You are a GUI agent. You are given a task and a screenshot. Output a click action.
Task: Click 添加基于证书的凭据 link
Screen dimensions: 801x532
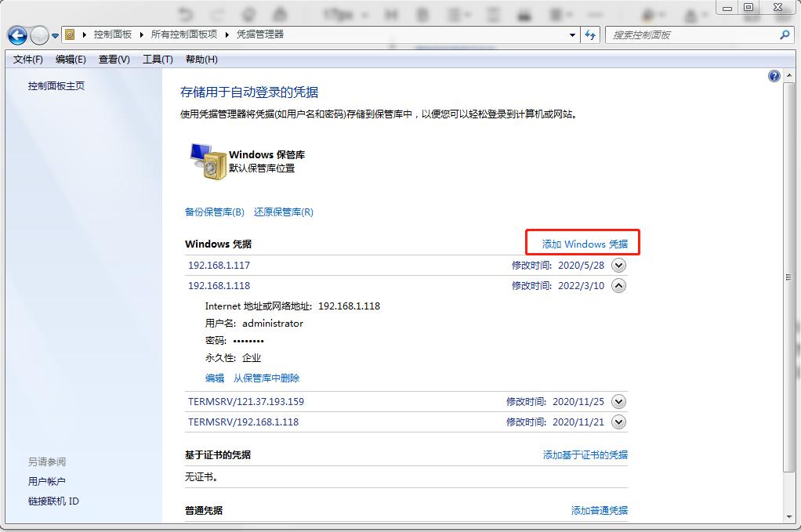tap(585, 454)
